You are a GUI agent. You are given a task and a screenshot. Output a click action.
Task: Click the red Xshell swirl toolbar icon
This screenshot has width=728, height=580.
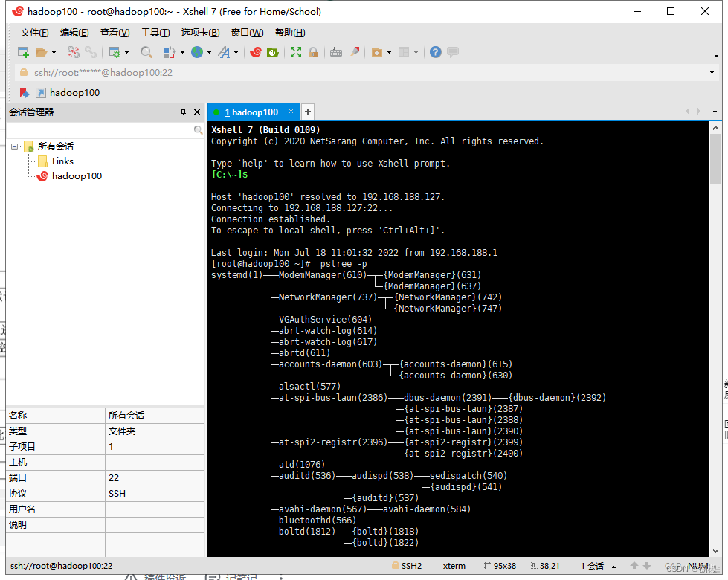[x=255, y=52]
